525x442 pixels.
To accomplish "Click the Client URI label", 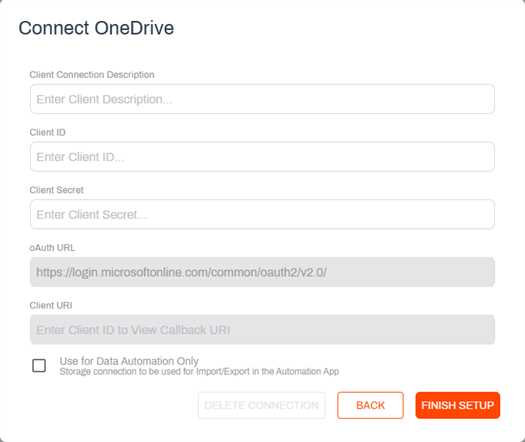I will (51, 305).
